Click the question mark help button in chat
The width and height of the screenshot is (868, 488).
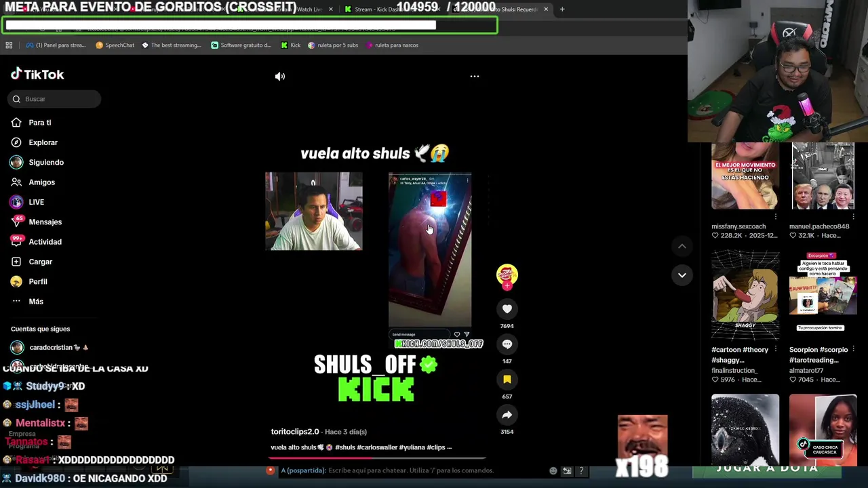tap(581, 471)
